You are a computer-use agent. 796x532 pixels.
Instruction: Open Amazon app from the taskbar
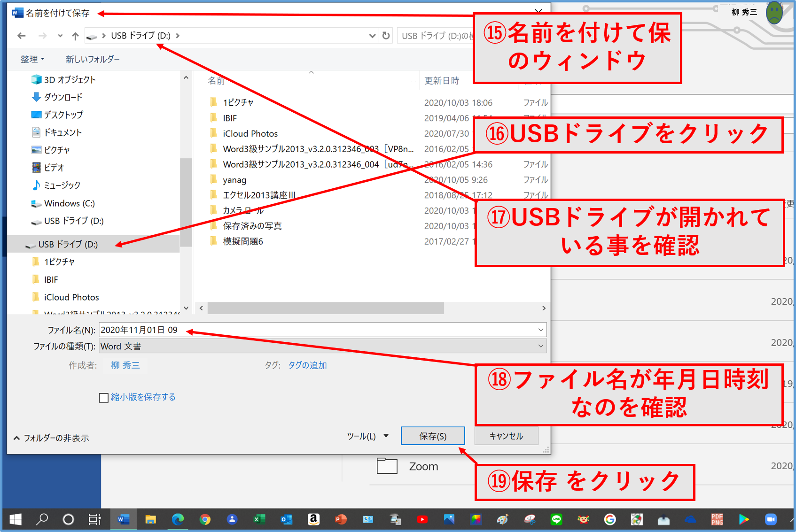313,519
